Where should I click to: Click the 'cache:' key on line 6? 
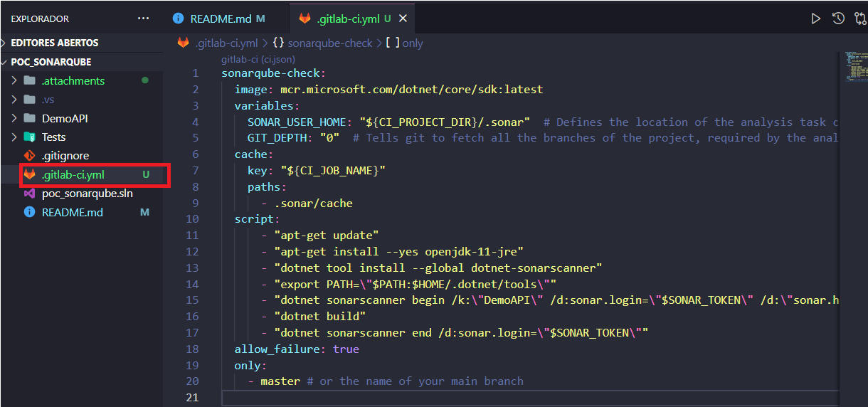[x=254, y=154]
